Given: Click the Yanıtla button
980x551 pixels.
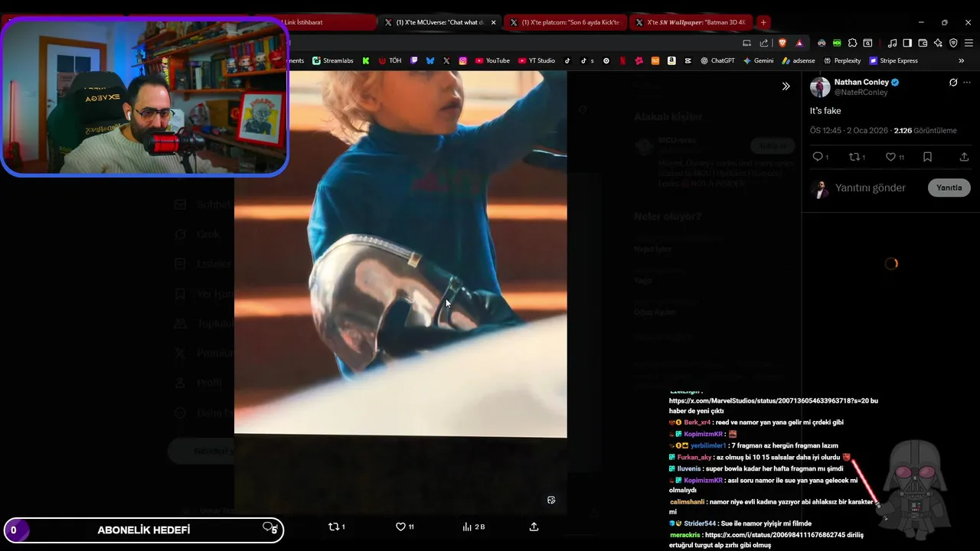Looking at the screenshot, I should pos(949,188).
